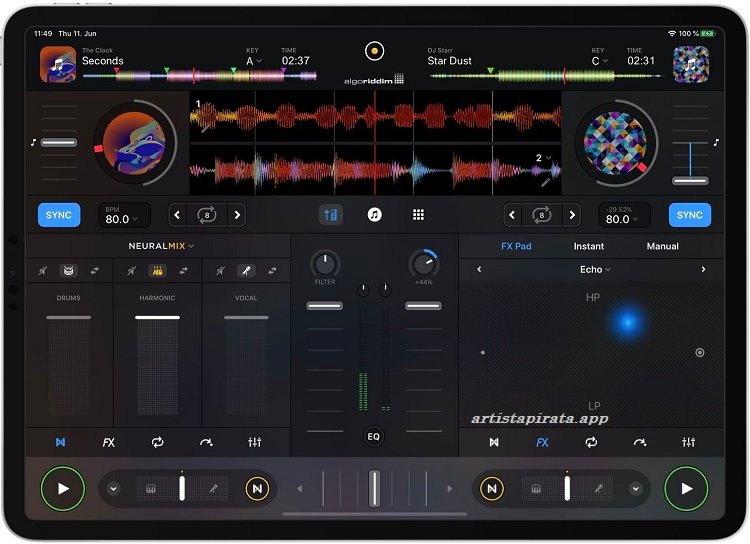
Task: Mute the drums stem
Action: 43,271
